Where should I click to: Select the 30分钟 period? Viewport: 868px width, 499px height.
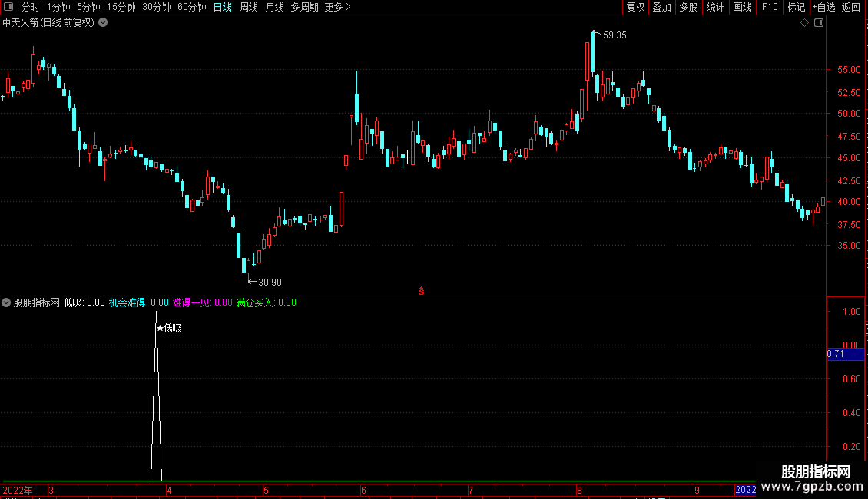[156, 7]
